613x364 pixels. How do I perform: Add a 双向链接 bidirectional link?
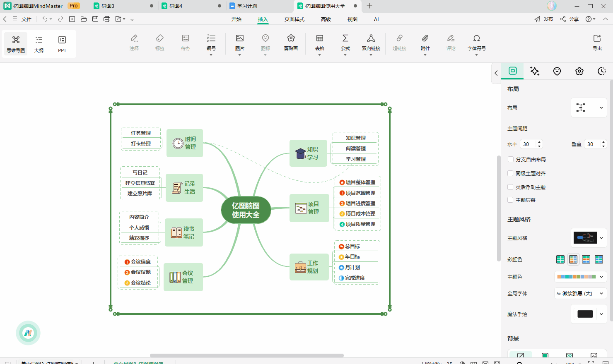coord(371,44)
